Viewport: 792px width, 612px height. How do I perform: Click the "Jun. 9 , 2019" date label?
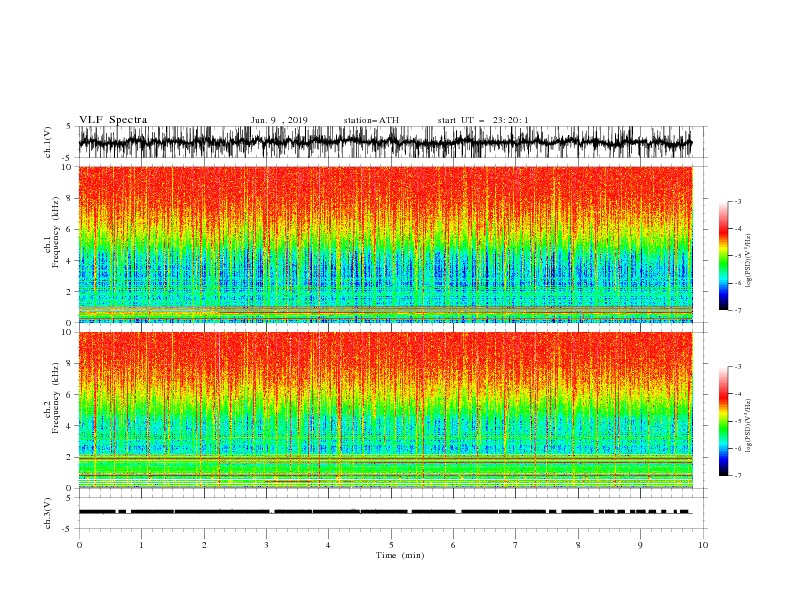(x=279, y=120)
